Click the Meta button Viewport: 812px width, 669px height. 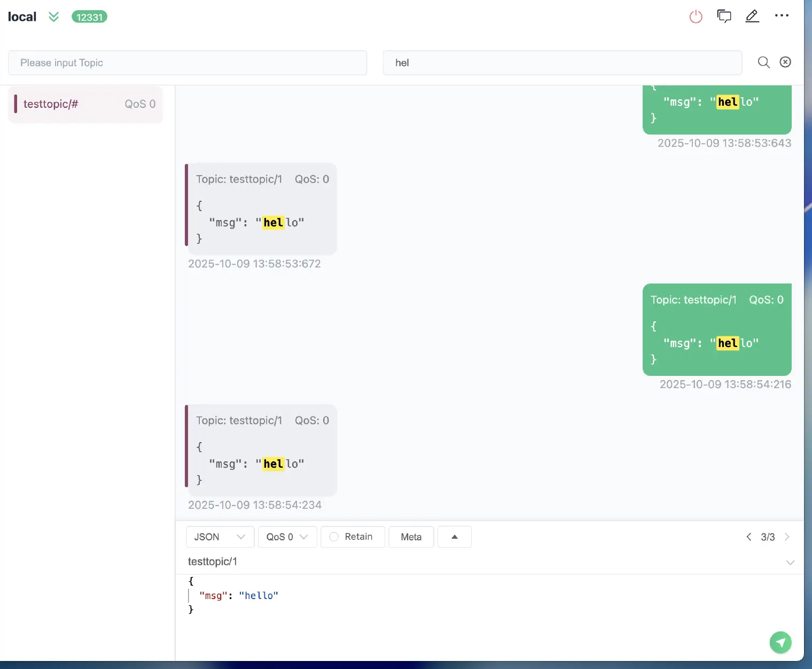[411, 537]
